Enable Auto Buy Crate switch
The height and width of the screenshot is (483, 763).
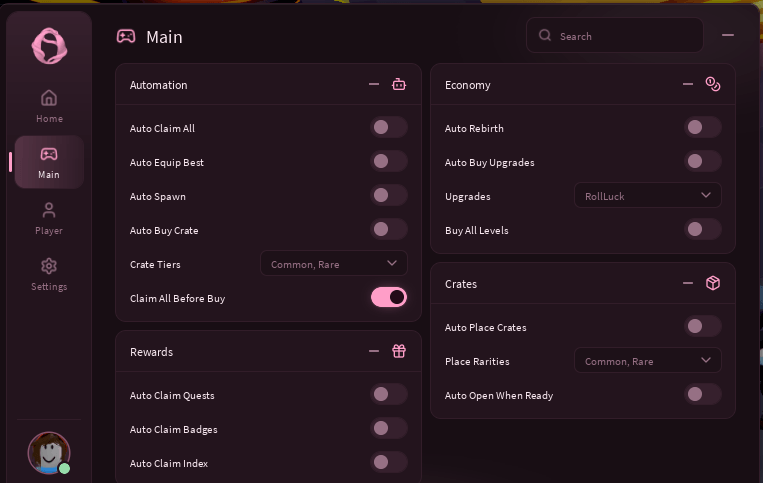click(389, 230)
